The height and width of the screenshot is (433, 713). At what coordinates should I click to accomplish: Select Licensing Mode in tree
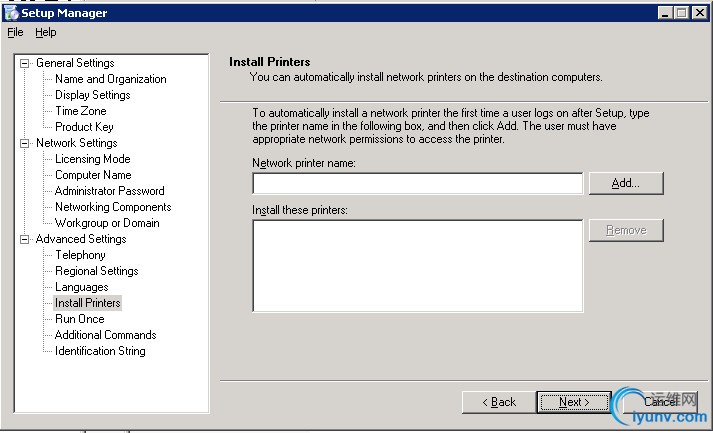pos(92,159)
